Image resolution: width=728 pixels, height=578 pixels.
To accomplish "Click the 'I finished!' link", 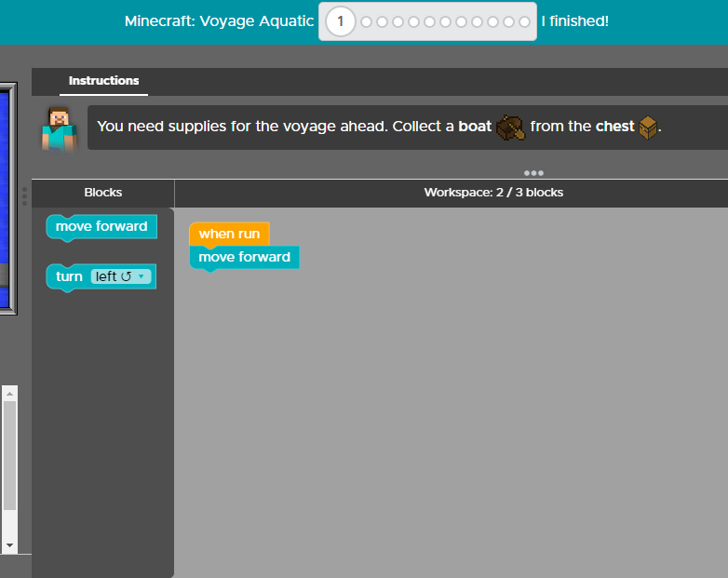I will tap(574, 21).
